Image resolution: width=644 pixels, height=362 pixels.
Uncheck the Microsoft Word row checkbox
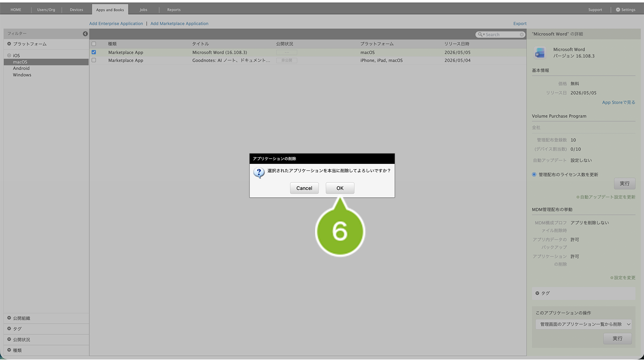94,52
